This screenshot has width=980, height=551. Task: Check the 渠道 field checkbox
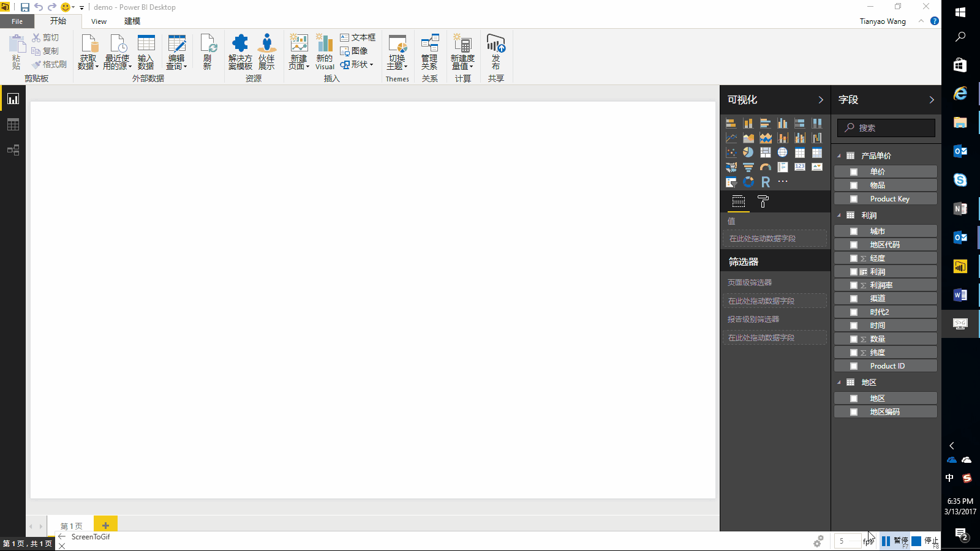(854, 299)
